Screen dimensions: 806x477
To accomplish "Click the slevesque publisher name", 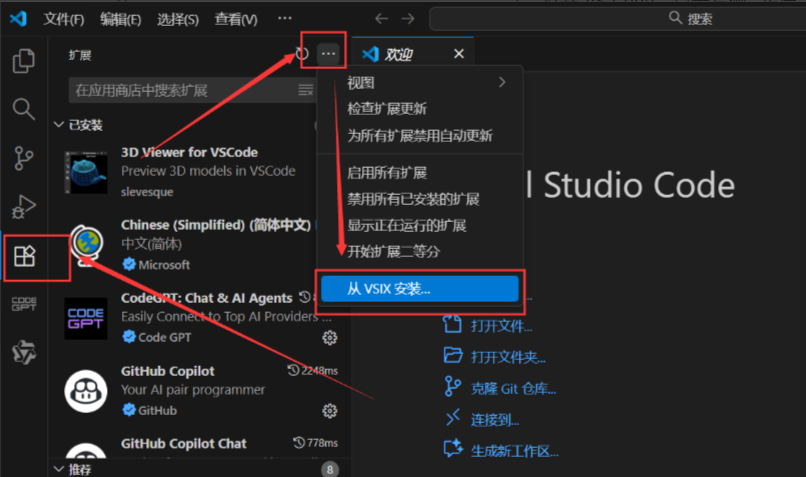I will (x=147, y=192).
